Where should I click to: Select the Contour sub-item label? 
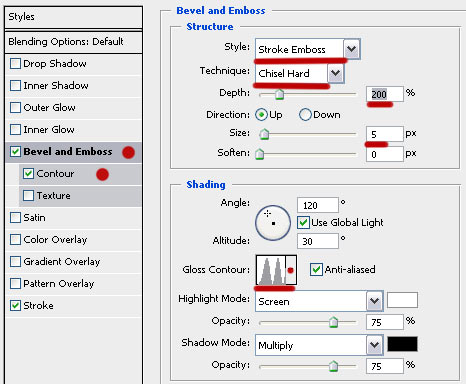55,173
